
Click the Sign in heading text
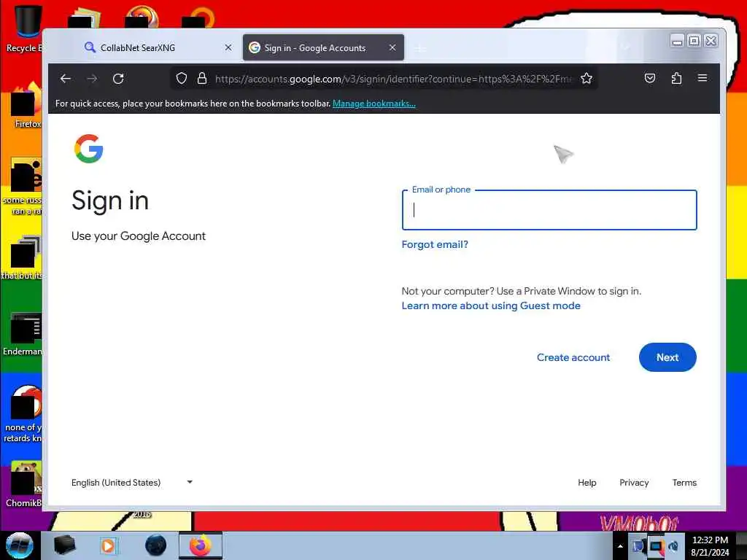(110, 201)
